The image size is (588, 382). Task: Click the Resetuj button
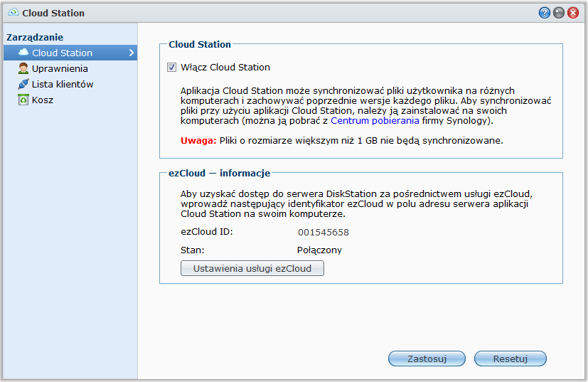click(x=510, y=359)
